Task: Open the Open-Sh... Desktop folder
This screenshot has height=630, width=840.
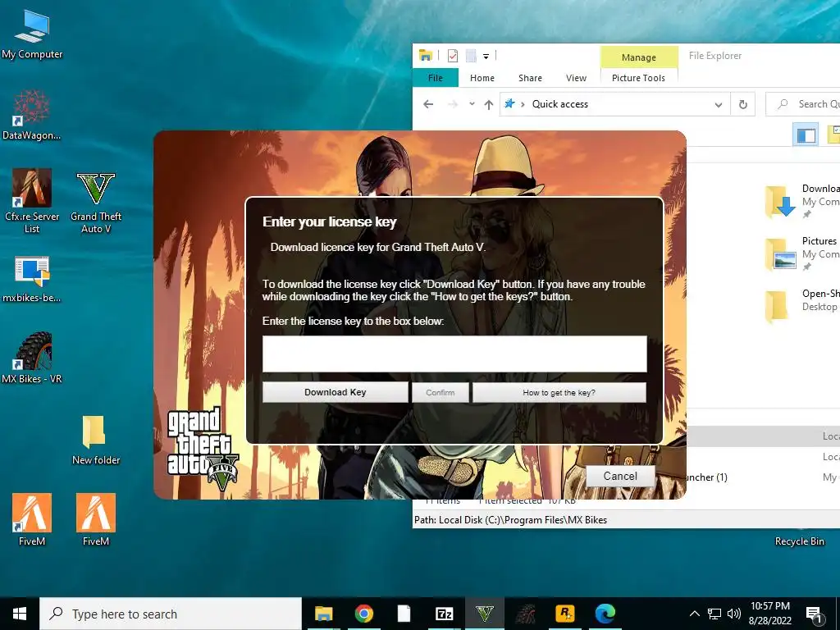Action: pos(802,305)
